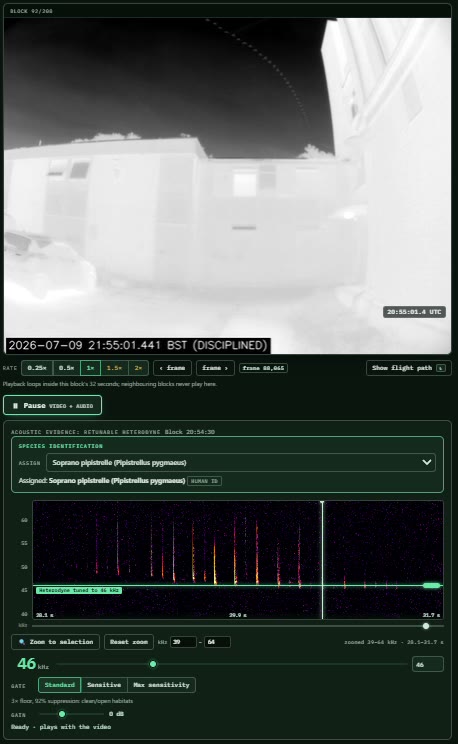The width and height of the screenshot is (458, 744).
Task: Click the Assigned species text line
Action: click(102, 481)
